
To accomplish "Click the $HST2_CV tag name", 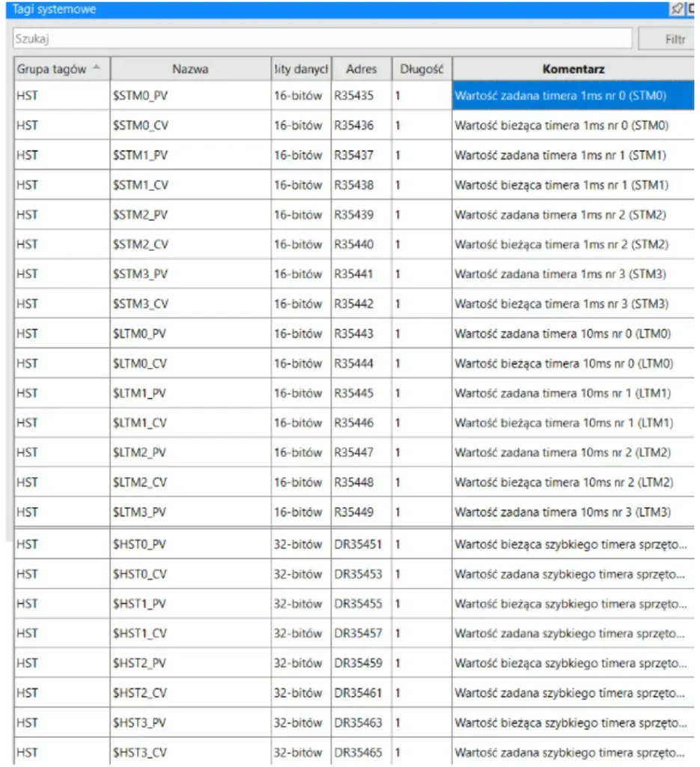I will tap(140, 693).
